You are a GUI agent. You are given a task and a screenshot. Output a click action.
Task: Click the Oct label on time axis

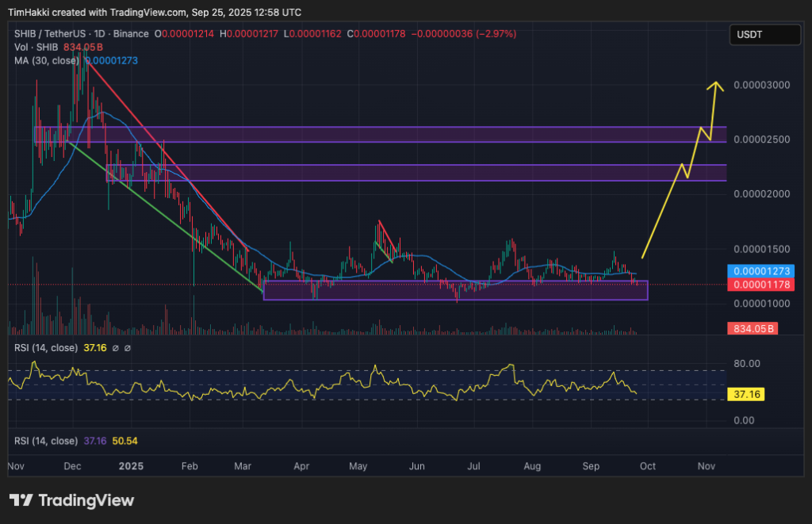(648, 468)
